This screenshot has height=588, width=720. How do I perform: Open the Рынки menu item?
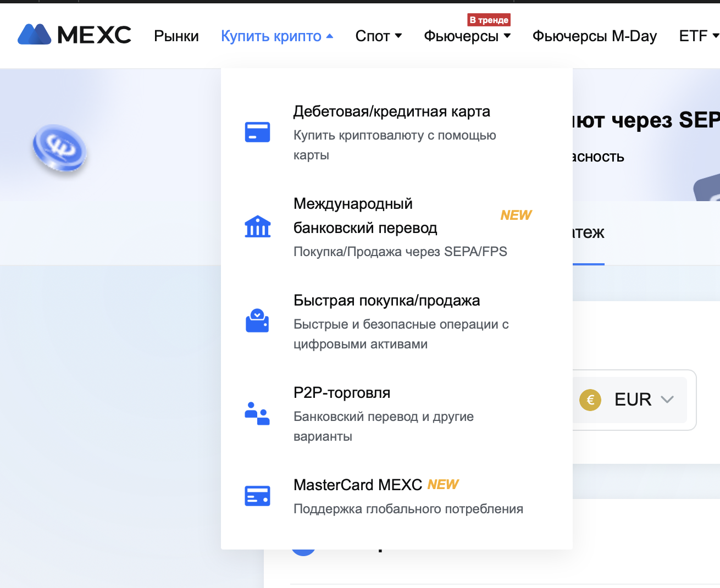[x=176, y=36]
